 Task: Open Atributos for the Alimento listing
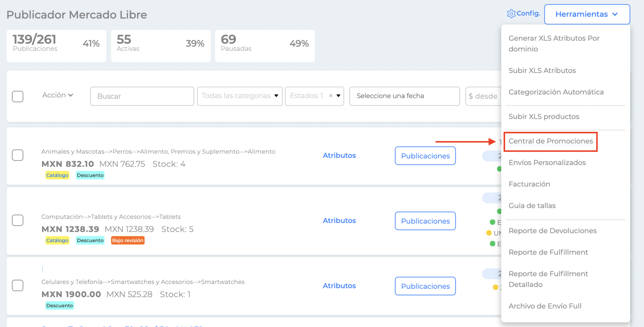[x=339, y=155]
